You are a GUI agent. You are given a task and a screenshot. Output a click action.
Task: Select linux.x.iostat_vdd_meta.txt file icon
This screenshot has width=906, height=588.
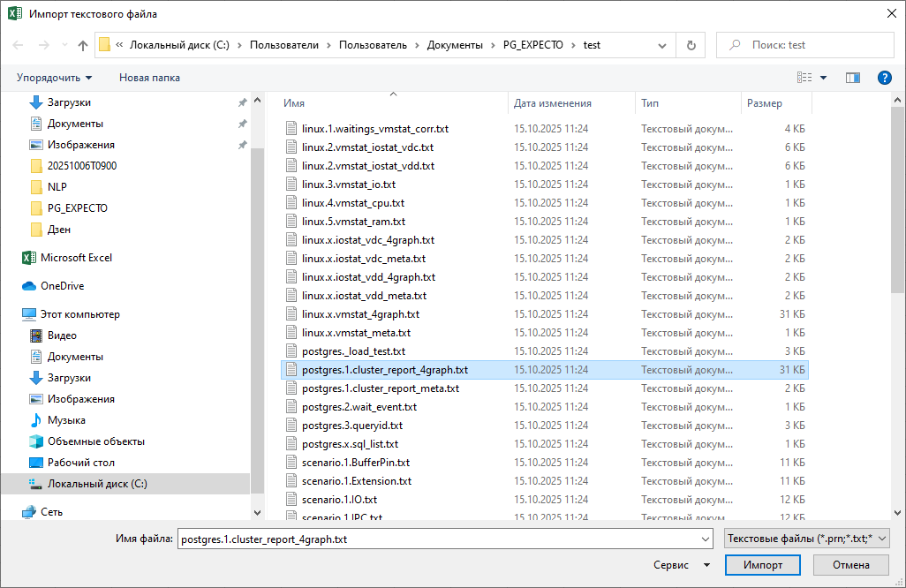(291, 296)
